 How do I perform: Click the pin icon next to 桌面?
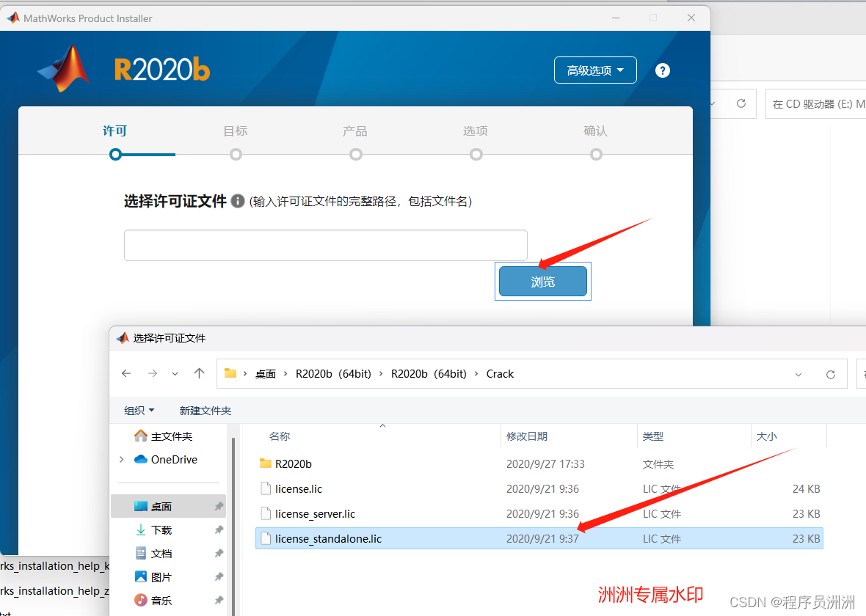pyautogui.click(x=219, y=506)
